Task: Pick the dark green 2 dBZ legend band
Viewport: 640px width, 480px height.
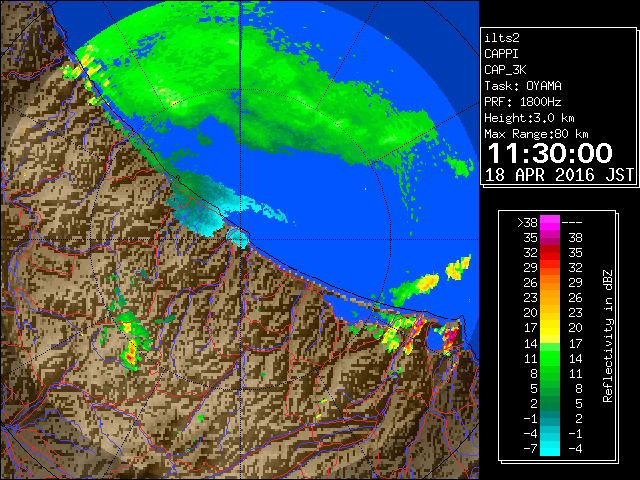Action: tap(550, 404)
